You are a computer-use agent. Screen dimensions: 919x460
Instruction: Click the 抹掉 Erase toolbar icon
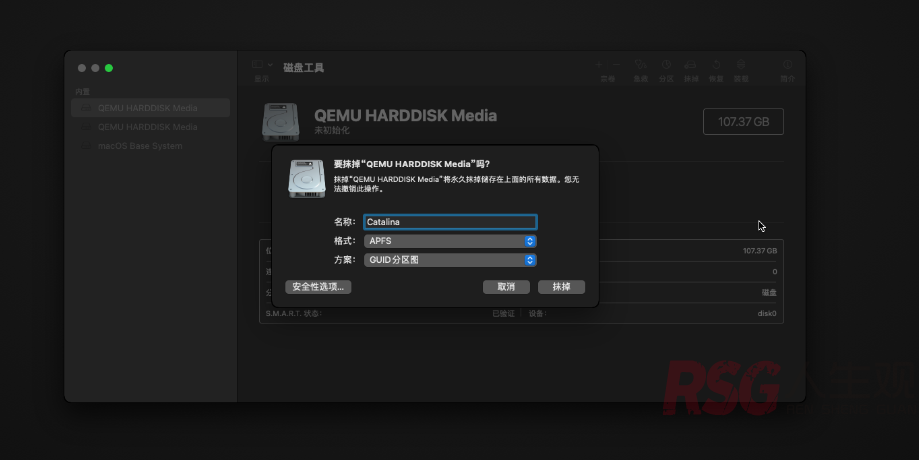(x=691, y=64)
